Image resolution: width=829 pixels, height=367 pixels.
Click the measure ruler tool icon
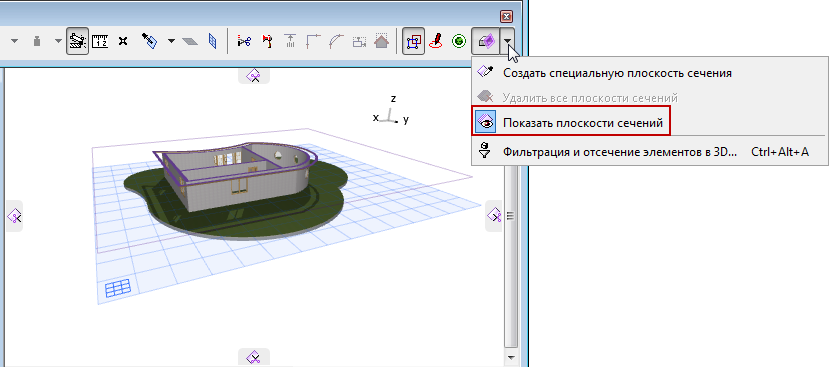(x=100, y=41)
